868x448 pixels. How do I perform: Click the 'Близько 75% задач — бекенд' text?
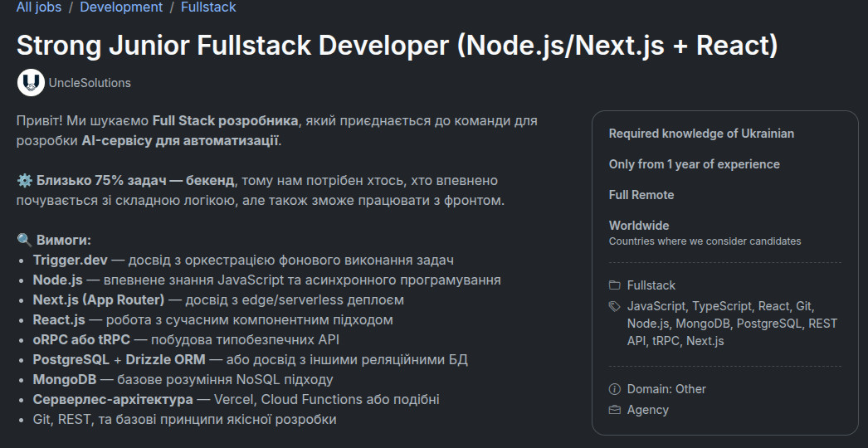click(135, 181)
